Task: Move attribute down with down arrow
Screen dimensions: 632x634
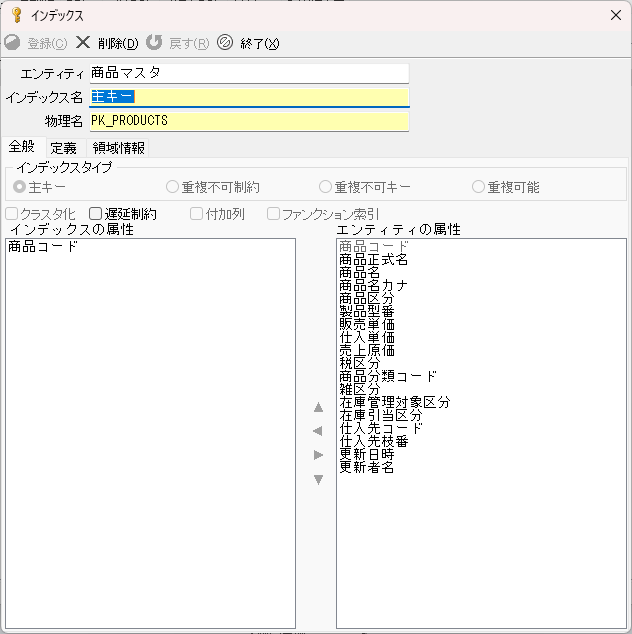Action: tap(318, 480)
